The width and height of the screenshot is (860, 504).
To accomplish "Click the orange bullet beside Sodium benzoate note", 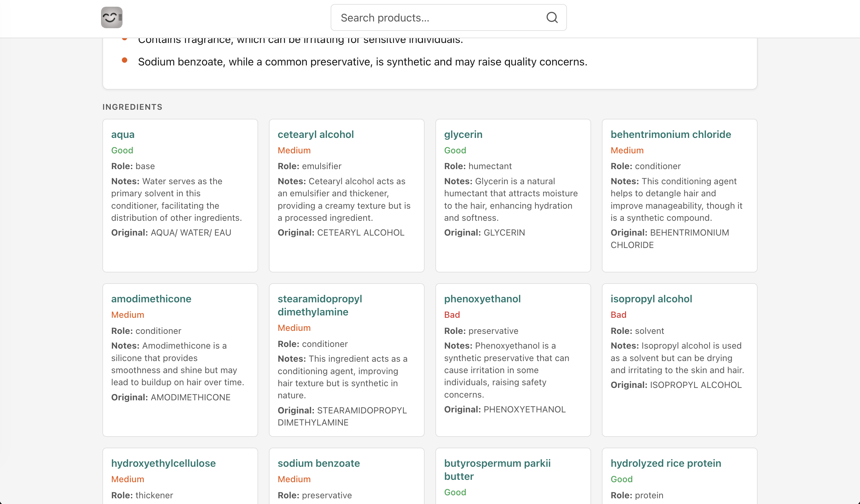I will [x=125, y=60].
